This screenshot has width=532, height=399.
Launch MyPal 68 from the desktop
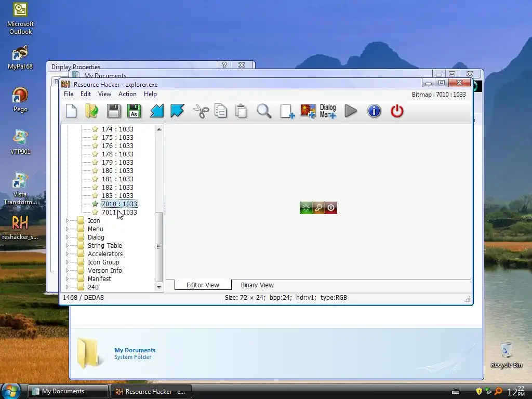pos(20,57)
